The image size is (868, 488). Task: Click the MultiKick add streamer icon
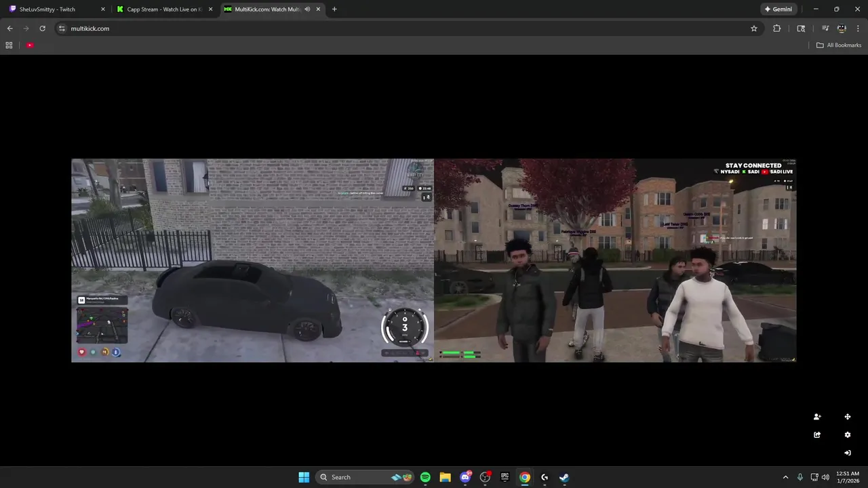point(817,417)
